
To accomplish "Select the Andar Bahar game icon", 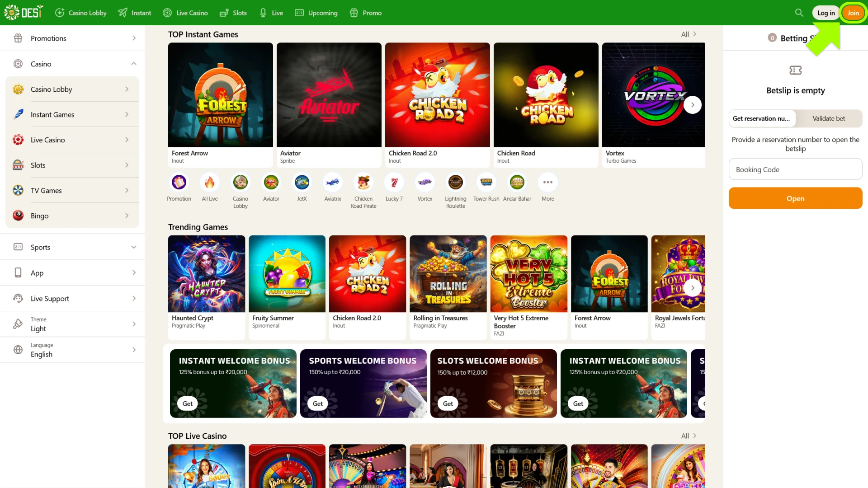I will (517, 183).
